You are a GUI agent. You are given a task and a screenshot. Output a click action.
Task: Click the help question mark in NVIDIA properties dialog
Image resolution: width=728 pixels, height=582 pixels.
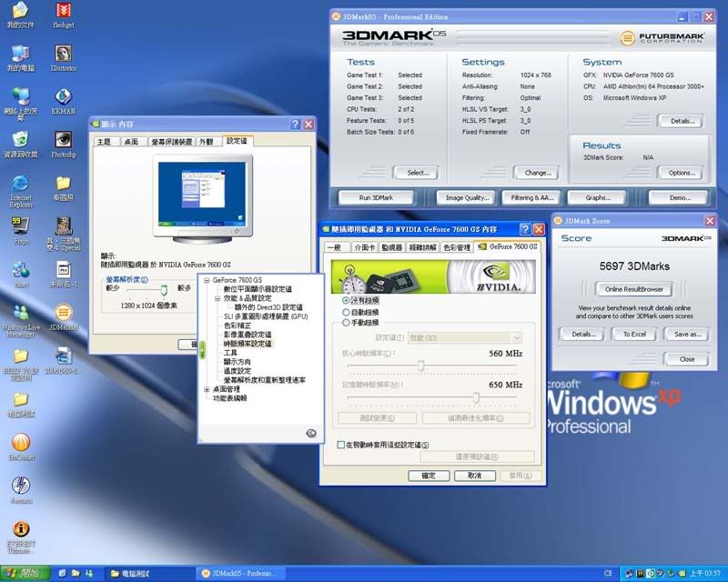click(x=525, y=229)
